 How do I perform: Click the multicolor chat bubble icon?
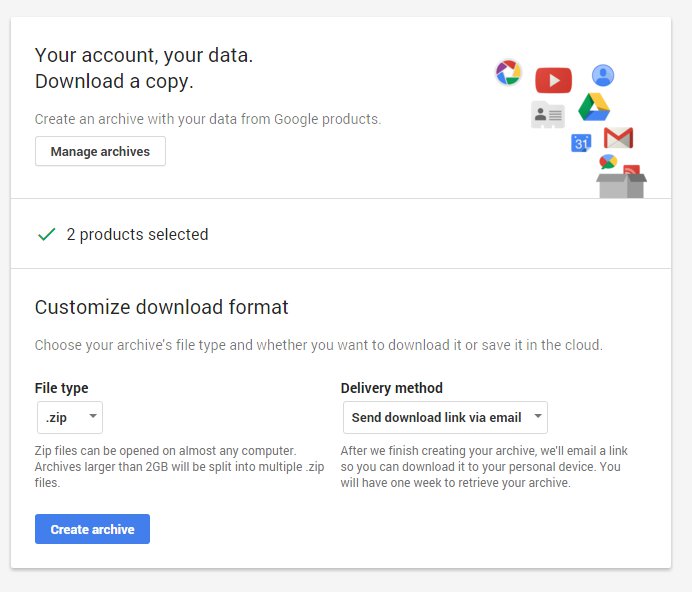(x=607, y=161)
